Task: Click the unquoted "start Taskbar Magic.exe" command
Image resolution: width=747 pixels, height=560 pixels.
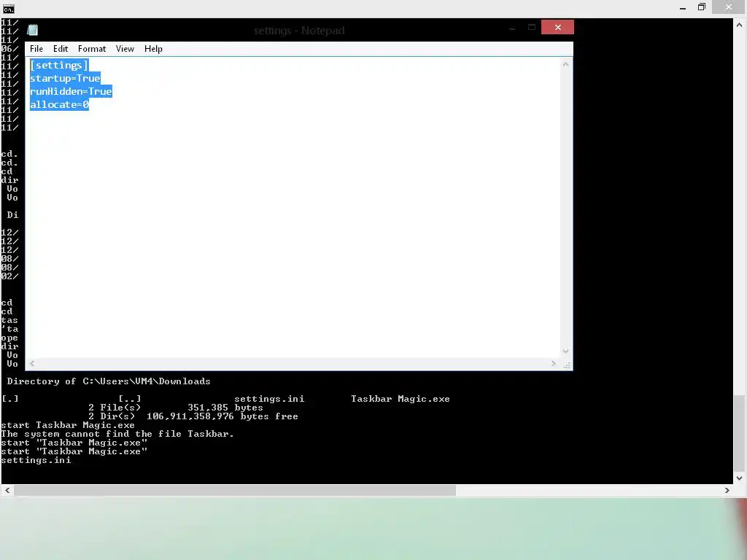Action: (68, 425)
